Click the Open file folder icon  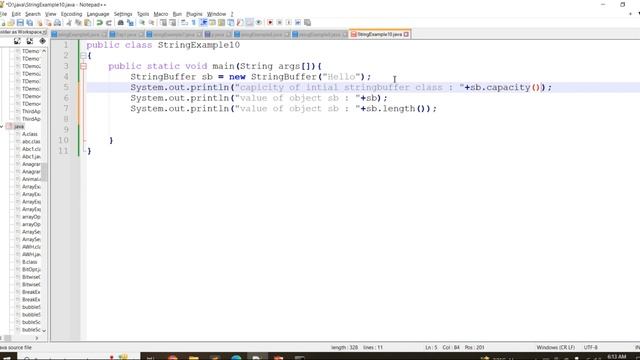[11, 23]
